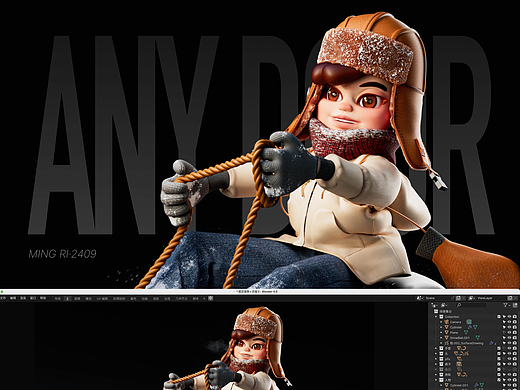The width and height of the screenshot is (520, 390).
Task: Click the ViewLayer name field
Action: click(x=490, y=298)
